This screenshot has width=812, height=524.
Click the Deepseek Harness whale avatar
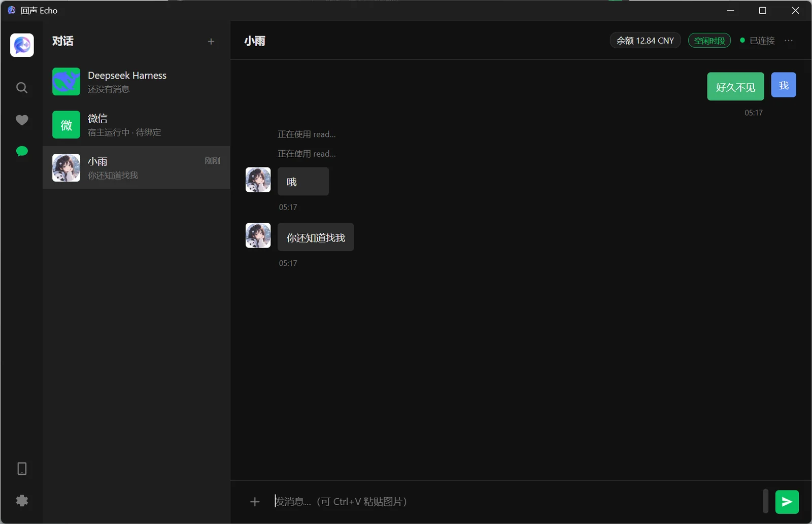(66, 82)
